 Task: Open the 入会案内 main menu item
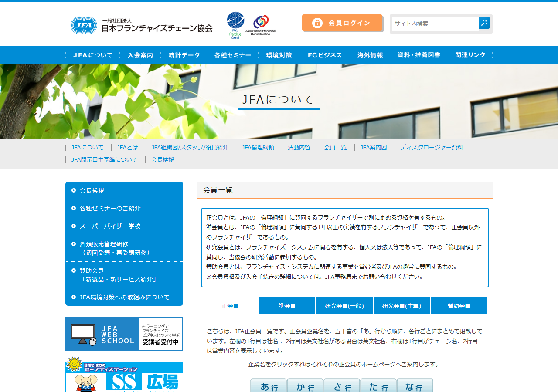(x=140, y=55)
